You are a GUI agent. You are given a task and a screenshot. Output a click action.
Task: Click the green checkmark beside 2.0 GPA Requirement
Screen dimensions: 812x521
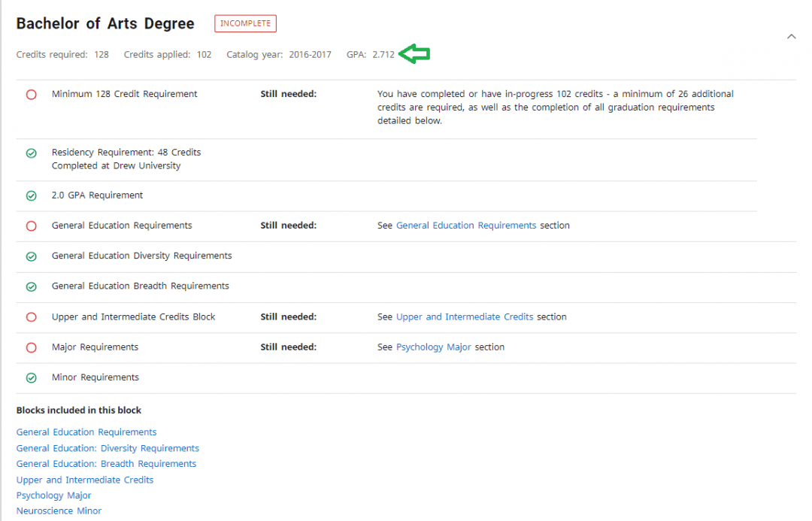31,195
